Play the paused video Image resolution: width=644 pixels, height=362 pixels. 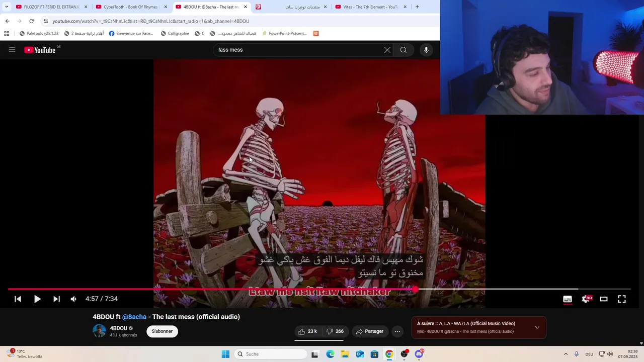click(x=37, y=299)
